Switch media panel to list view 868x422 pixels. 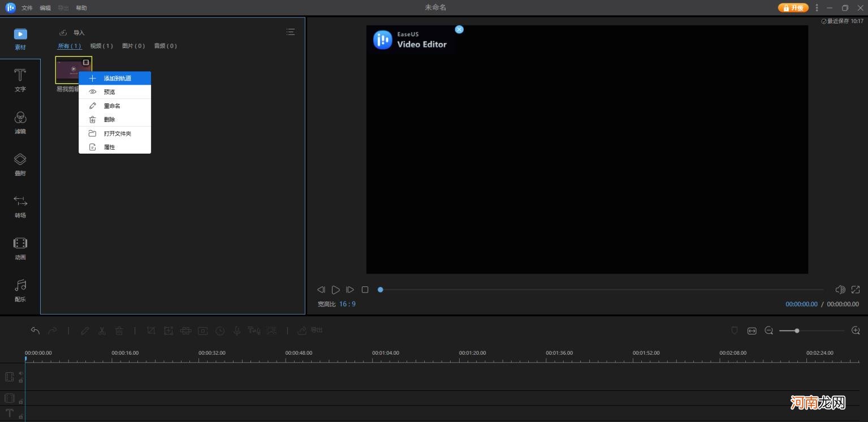(x=290, y=32)
